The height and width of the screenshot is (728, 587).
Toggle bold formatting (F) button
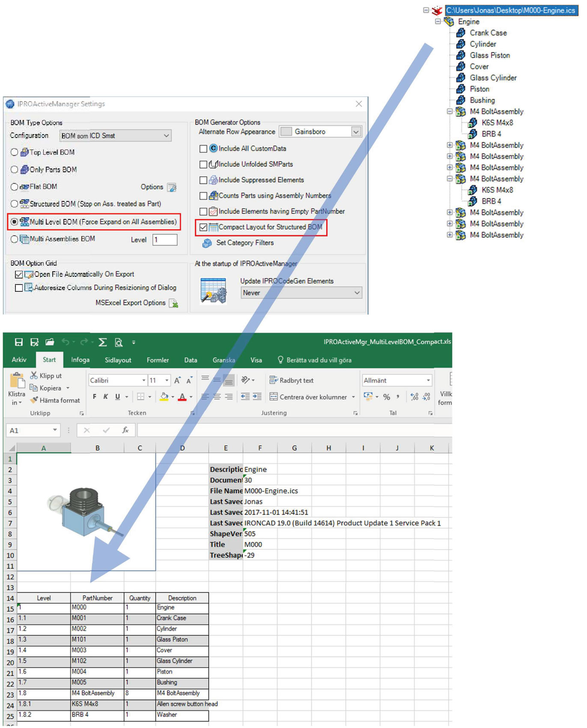[95, 397]
